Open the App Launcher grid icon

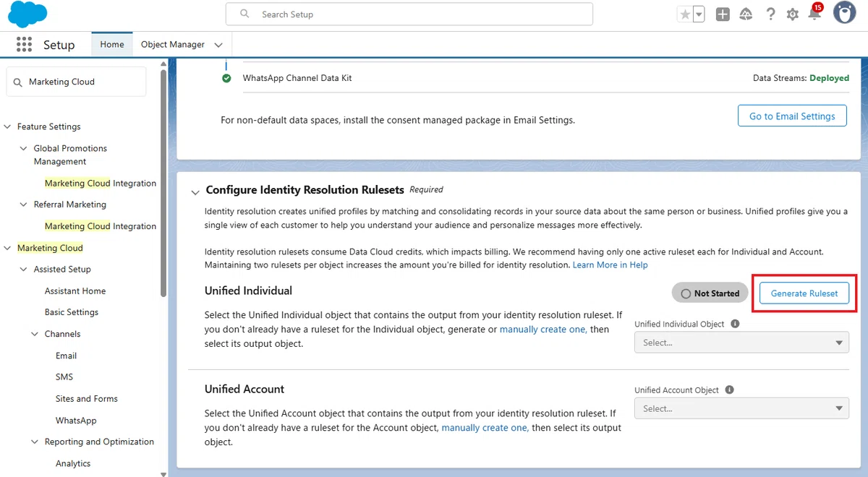[x=24, y=44]
